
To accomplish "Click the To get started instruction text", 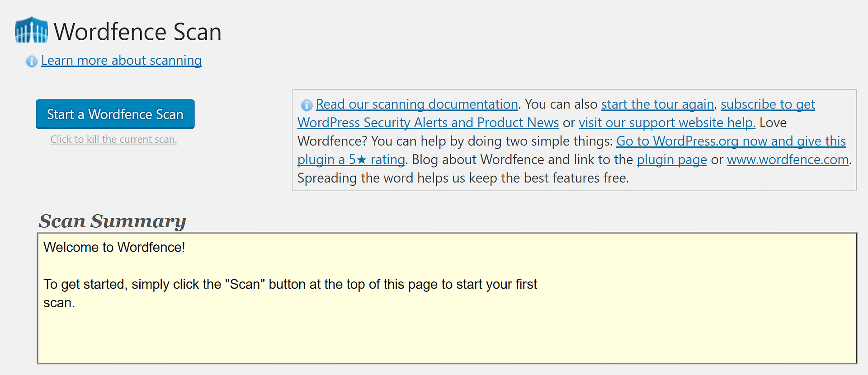I will click(290, 284).
